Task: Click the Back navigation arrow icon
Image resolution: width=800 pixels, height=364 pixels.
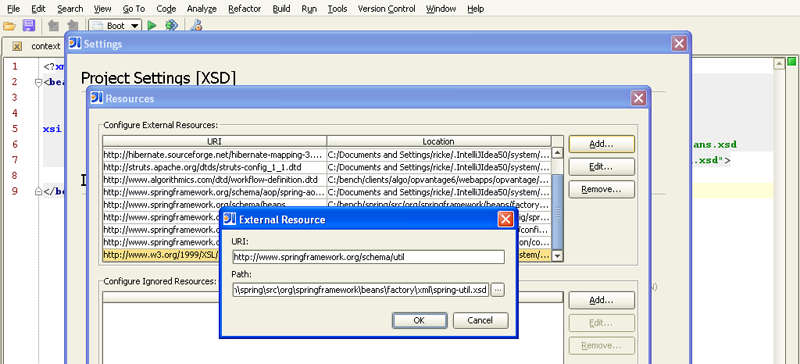Action: (x=53, y=26)
